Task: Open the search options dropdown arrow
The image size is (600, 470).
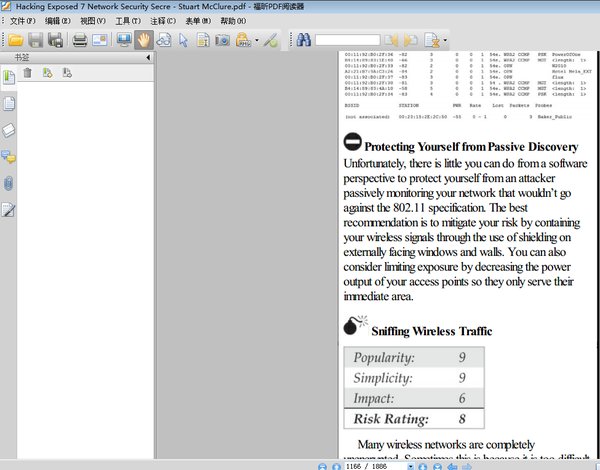Action: tap(445, 40)
